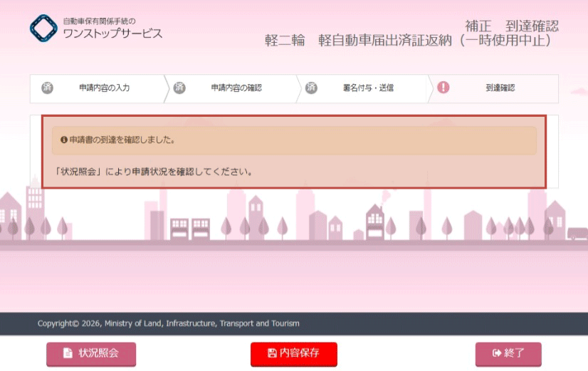Select the 到達確認 step label

[x=500, y=88]
